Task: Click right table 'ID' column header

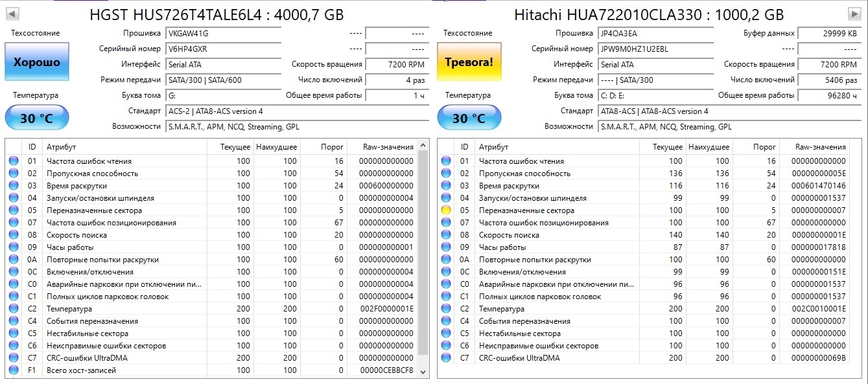Action: point(464,147)
